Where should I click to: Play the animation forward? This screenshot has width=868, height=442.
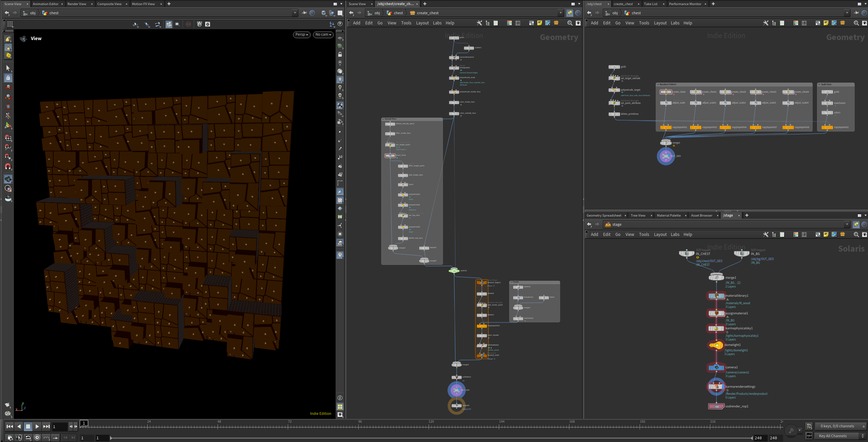[37, 426]
